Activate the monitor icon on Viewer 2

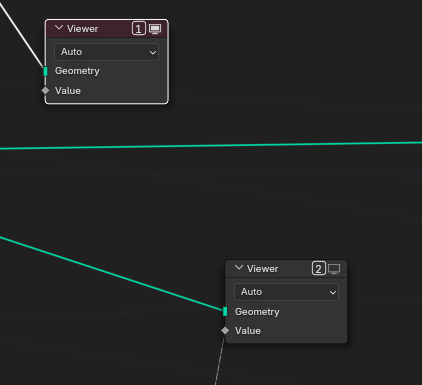pyautogui.click(x=334, y=269)
